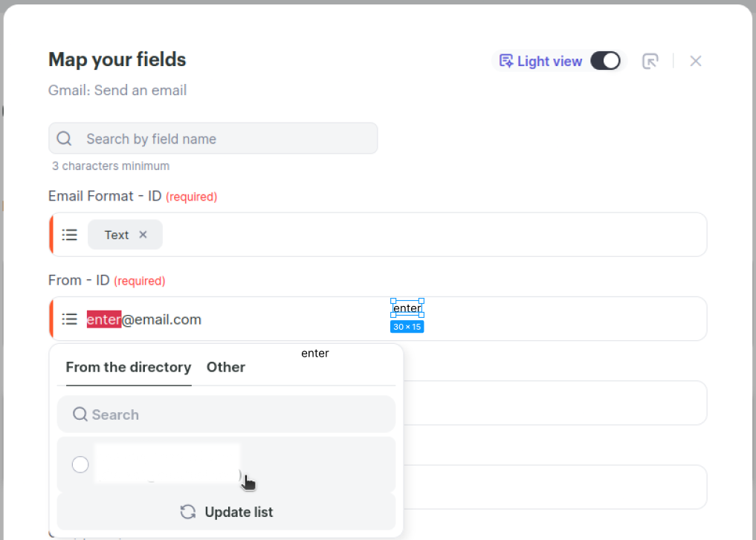Click the list icon in Email Format field
This screenshot has height=540, width=756.
69,235
